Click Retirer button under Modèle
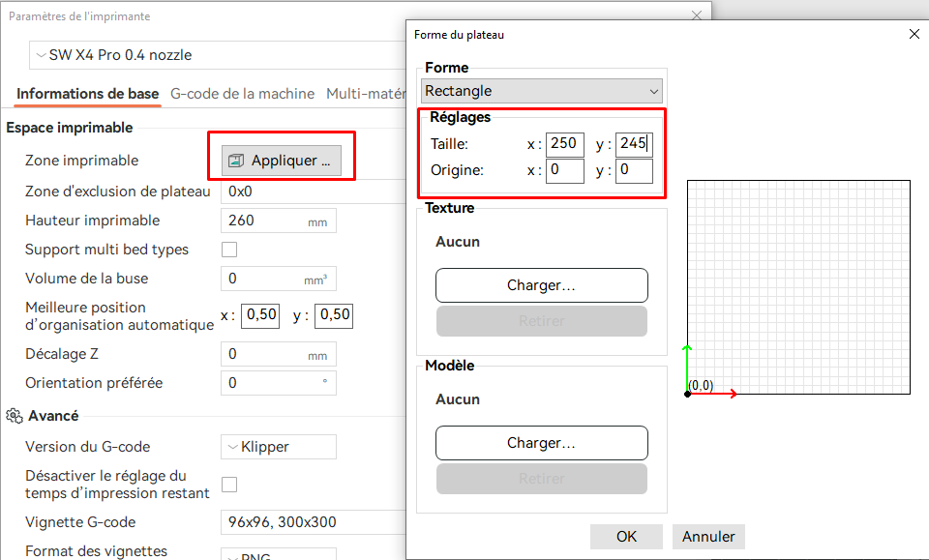This screenshot has width=929, height=560. tap(542, 479)
